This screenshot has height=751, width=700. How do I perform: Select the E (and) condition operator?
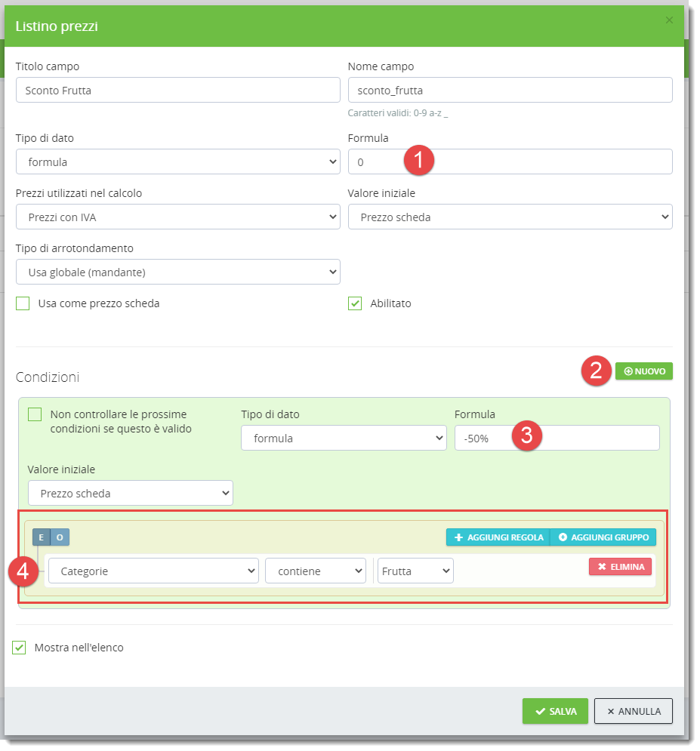pos(41,537)
